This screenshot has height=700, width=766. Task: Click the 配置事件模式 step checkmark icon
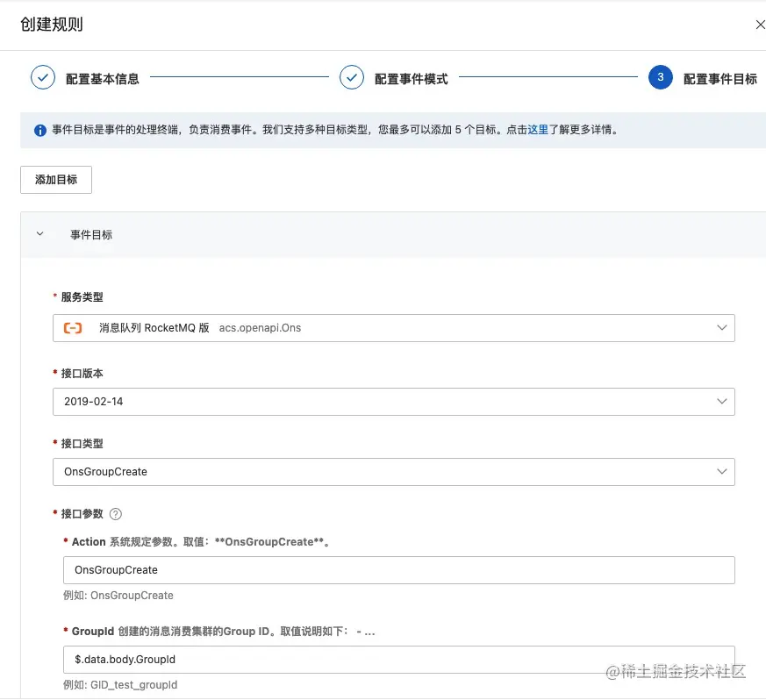pos(352,77)
